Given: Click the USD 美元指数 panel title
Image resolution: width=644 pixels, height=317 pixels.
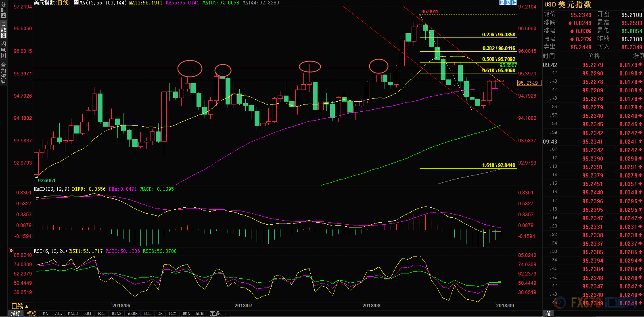Looking at the screenshot, I should coord(568,4).
